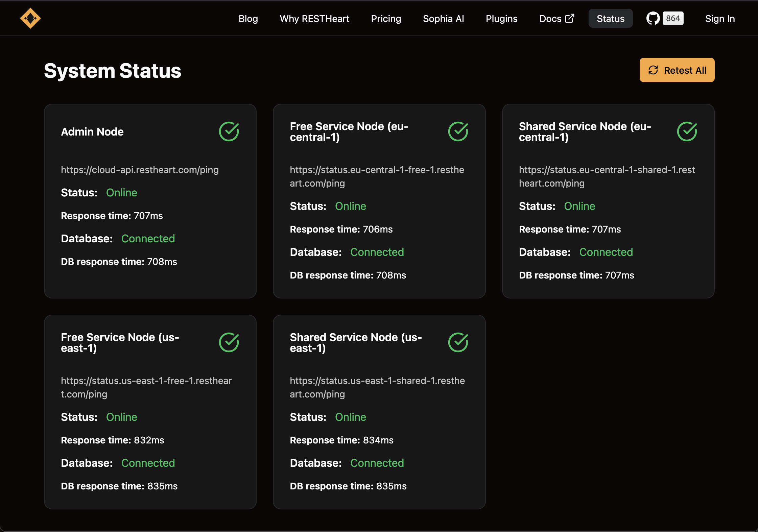The height and width of the screenshot is (532, 758).
Task: Open Docs external link
Action: click(556, 19)
